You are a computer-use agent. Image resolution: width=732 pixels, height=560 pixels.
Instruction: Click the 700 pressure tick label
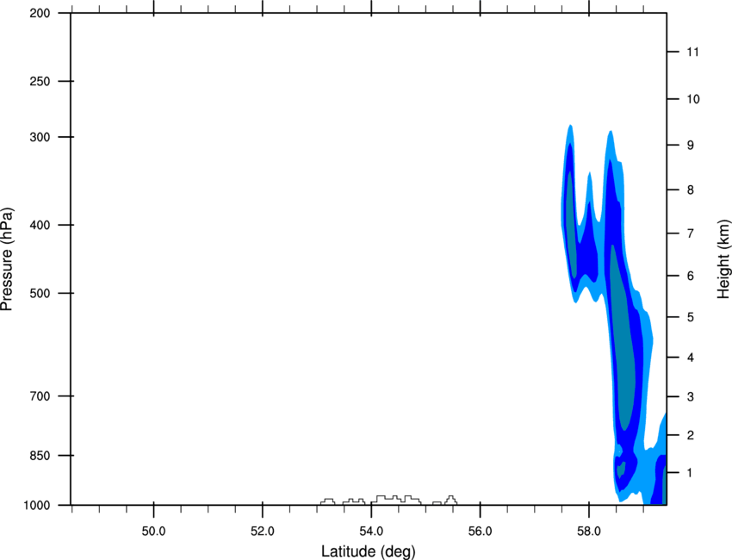point(40,396)
